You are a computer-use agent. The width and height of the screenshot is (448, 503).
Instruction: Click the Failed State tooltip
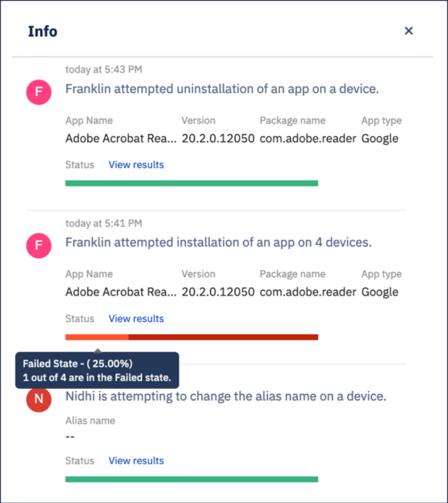pyautogui.click(x=97, y=370)
